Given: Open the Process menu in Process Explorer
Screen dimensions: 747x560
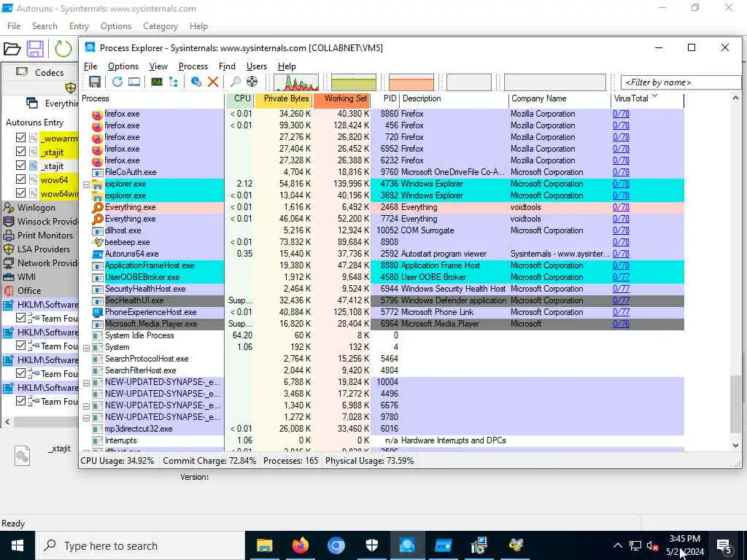Looking at the screenshot, I should click(x=193, y=66).
